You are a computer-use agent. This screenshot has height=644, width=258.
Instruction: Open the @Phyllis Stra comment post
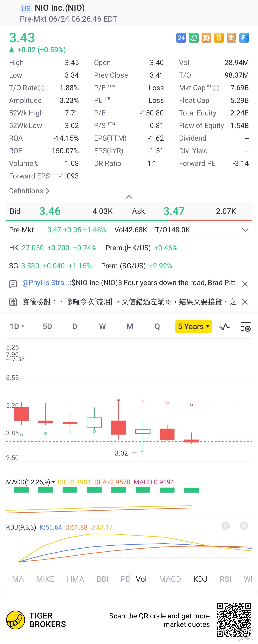tap(129, 283)
